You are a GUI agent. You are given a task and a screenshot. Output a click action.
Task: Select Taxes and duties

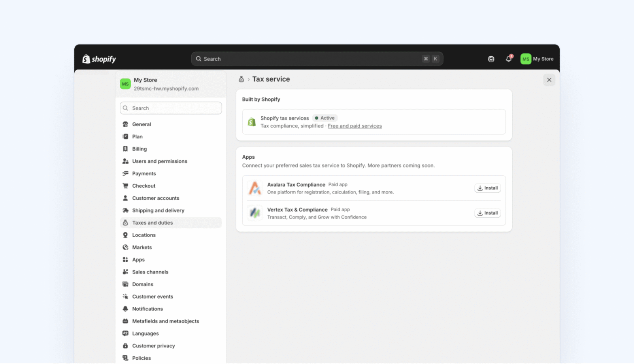tap(171, 223)
